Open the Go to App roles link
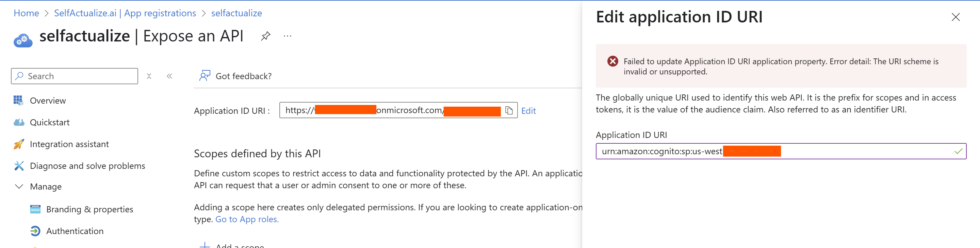This screenshot has width=980, height=248. (x=247, y=219)
